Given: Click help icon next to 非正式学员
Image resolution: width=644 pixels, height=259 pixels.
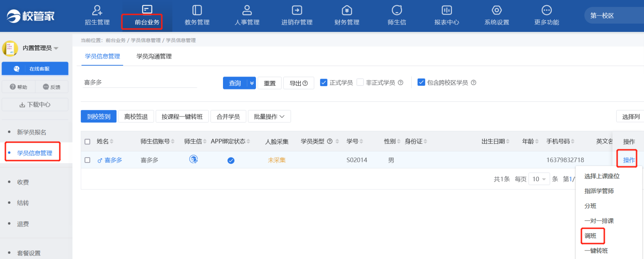Looking at the screenshot, I should click(400, 83).
